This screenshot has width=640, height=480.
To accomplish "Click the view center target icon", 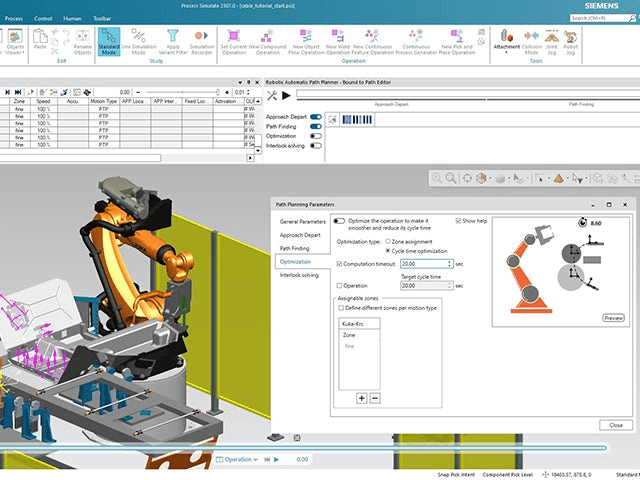I will 467,178.
